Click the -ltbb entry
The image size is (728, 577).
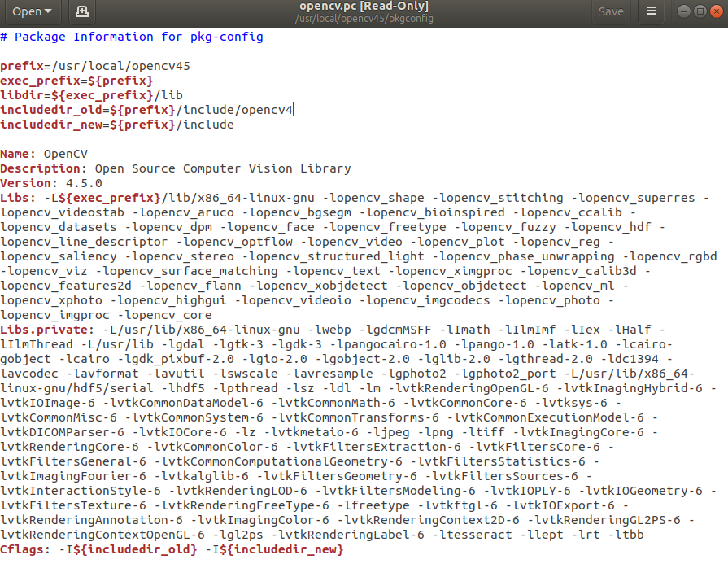tap(626, 535)
